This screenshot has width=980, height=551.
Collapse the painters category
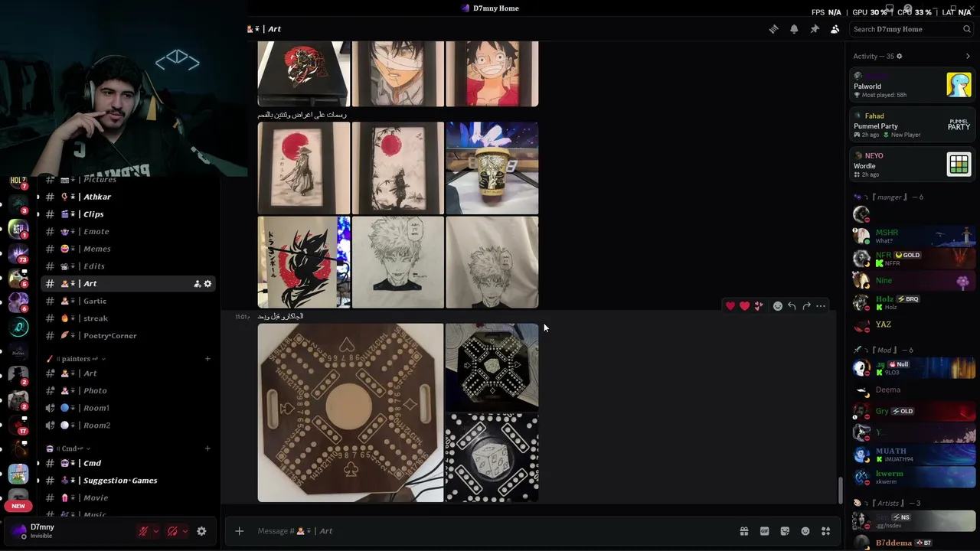[x=76, y=359]
